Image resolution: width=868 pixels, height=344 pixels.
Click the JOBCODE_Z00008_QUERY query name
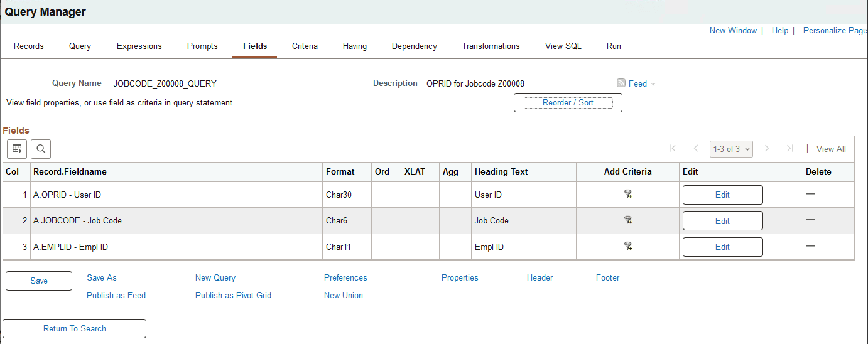[165, 83]
